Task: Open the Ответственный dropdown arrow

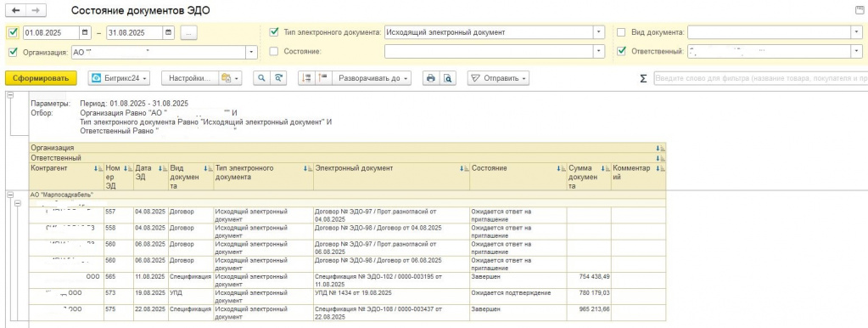Action: 856,52
